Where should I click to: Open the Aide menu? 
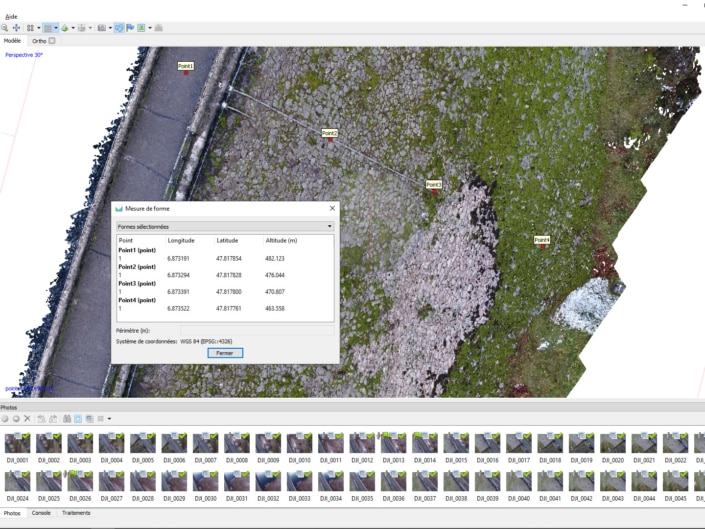point(10,17)
